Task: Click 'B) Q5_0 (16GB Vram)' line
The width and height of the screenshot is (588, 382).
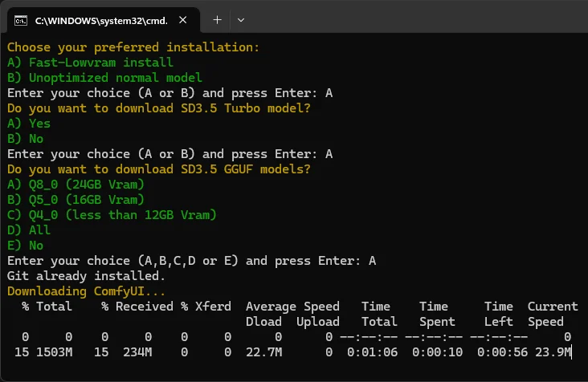Action: [x=76, y=200]
